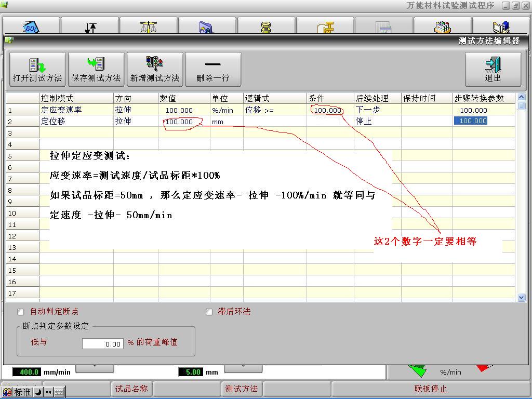Click the caliper measurement toolbar icon
This screenshot has width=532, height=399.
tap(325, 28)
